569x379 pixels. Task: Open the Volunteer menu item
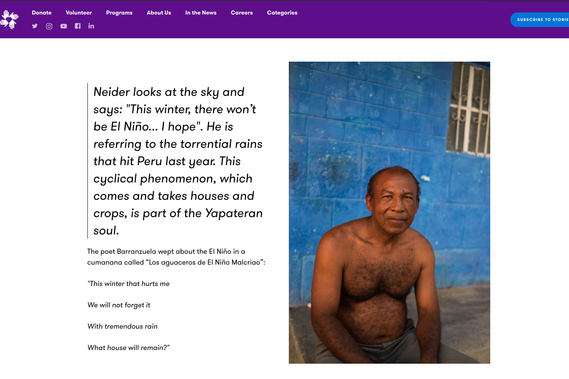click(x=79, y=13)
